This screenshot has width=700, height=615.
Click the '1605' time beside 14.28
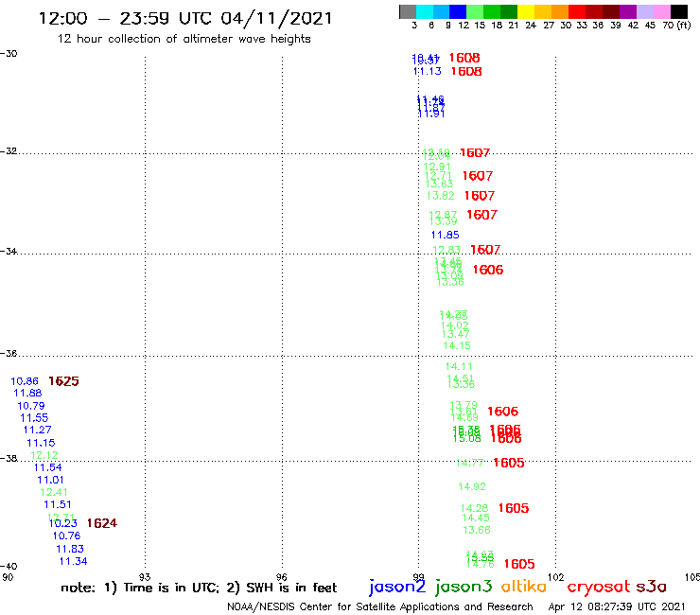514,508
